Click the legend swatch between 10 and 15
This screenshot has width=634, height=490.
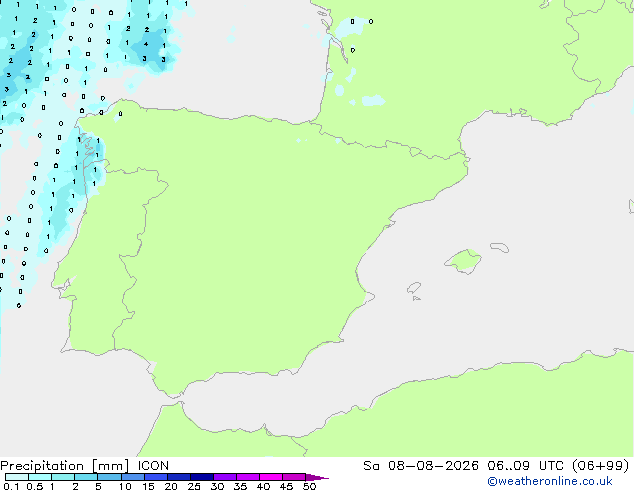(133, 477)
